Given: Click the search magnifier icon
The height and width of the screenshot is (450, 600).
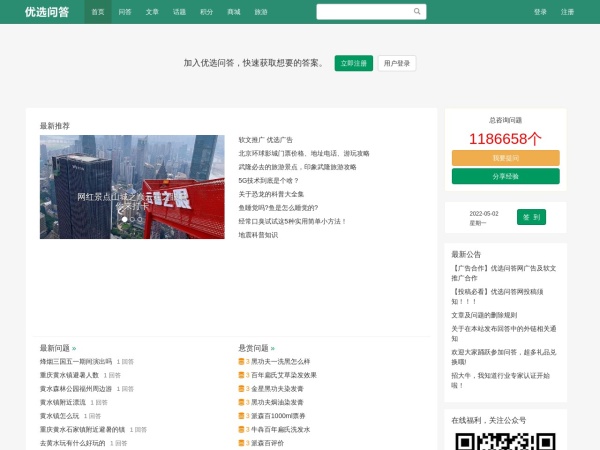Looking at the screenshot, I should click(x=417, y=12).
